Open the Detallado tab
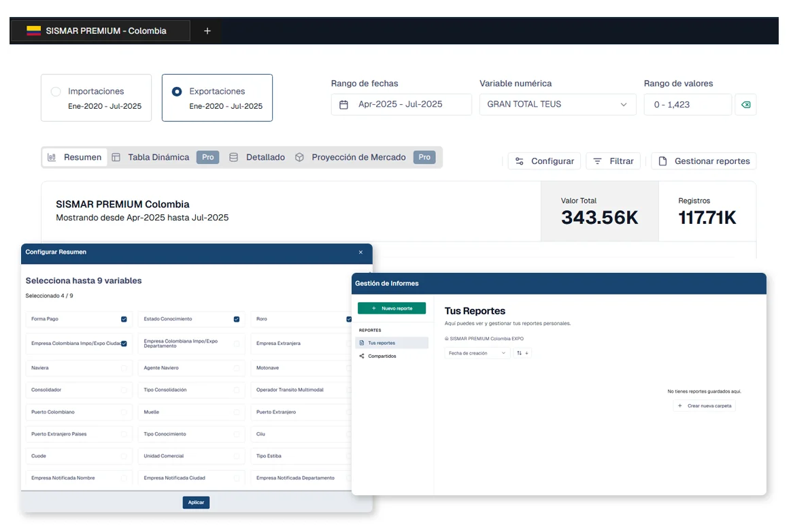 (258, 157)
